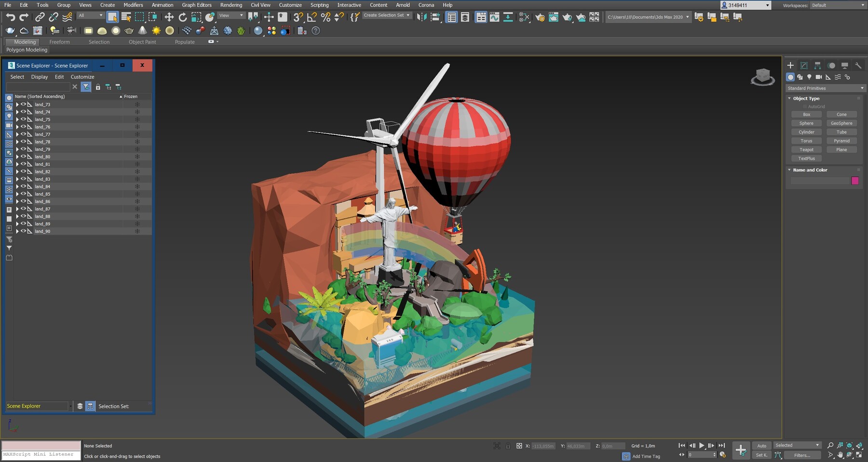Viewport: 868px width, 462px height.
Task: Activate the Pan View hand icon
Action: point(840,455)
